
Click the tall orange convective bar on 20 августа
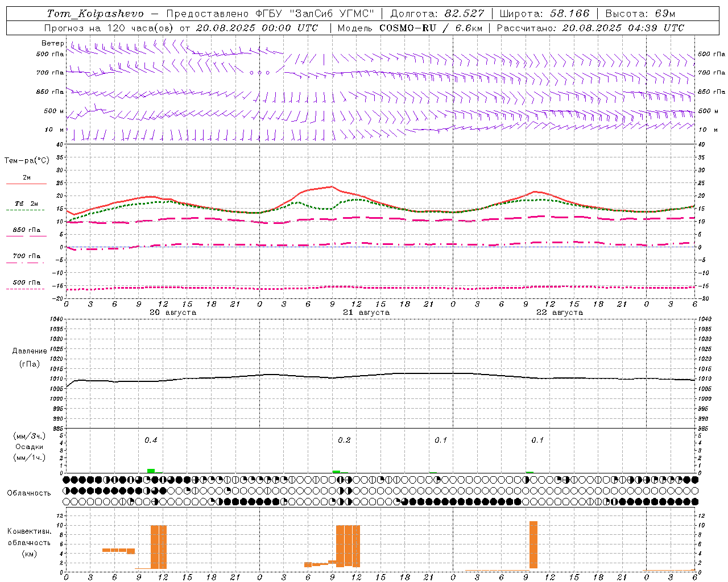159,547
